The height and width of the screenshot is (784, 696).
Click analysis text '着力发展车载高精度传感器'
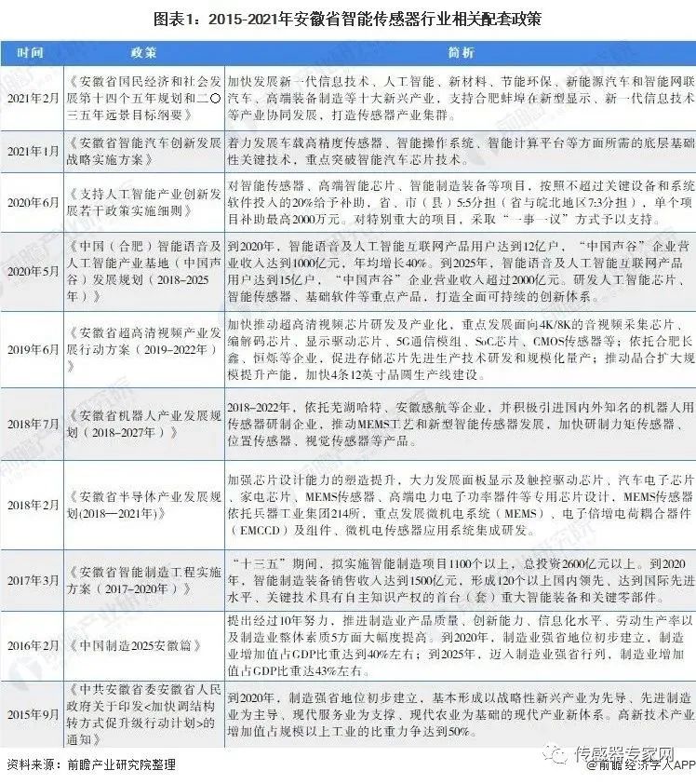(461, 152)
